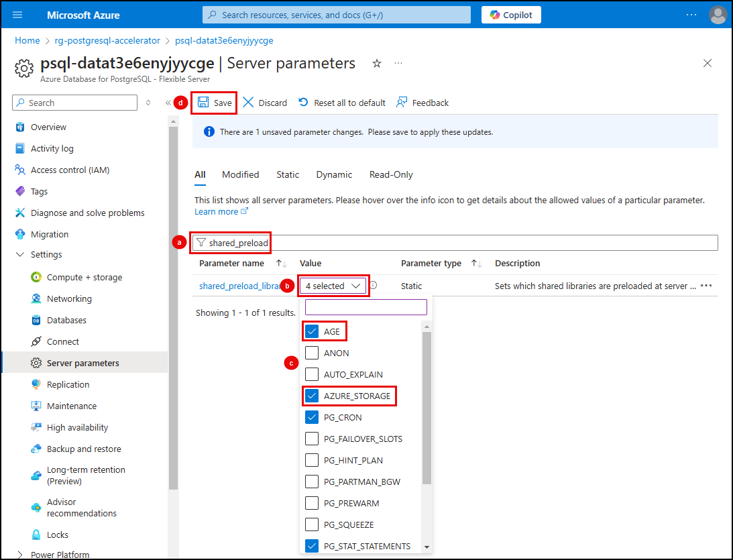Open the Azure portal hamburger menu
Viewport: 733px width, 560px height.
[x=17, y=15]
